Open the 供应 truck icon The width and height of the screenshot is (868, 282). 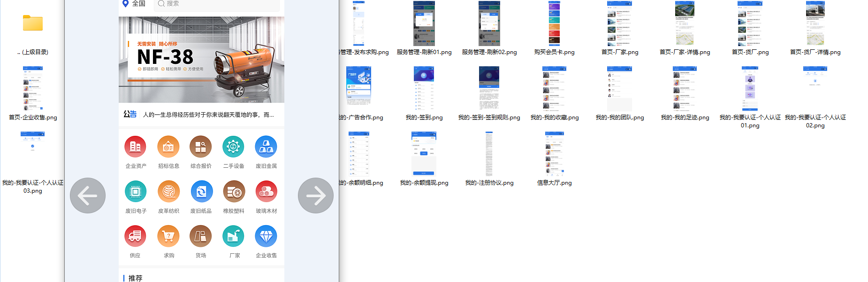(135, 236)
